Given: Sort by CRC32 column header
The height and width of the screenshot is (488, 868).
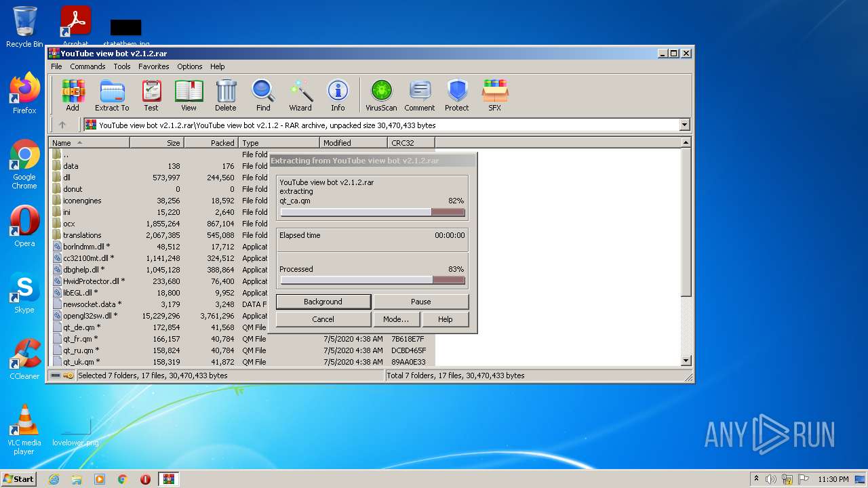Looking at the screenshot, I should click(x=411, y=142).
